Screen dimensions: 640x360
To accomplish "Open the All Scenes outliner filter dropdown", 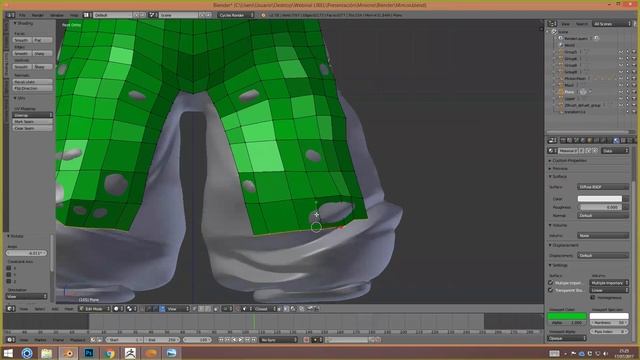I will (x=611, y=24).
